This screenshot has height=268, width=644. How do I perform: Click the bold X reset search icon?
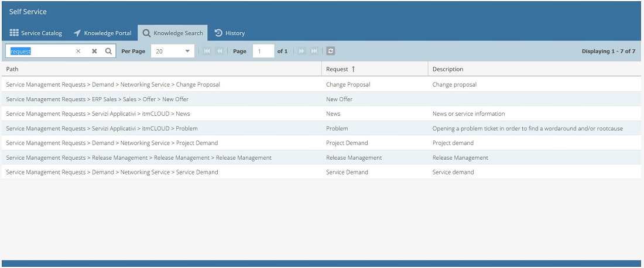click(94, 51)
